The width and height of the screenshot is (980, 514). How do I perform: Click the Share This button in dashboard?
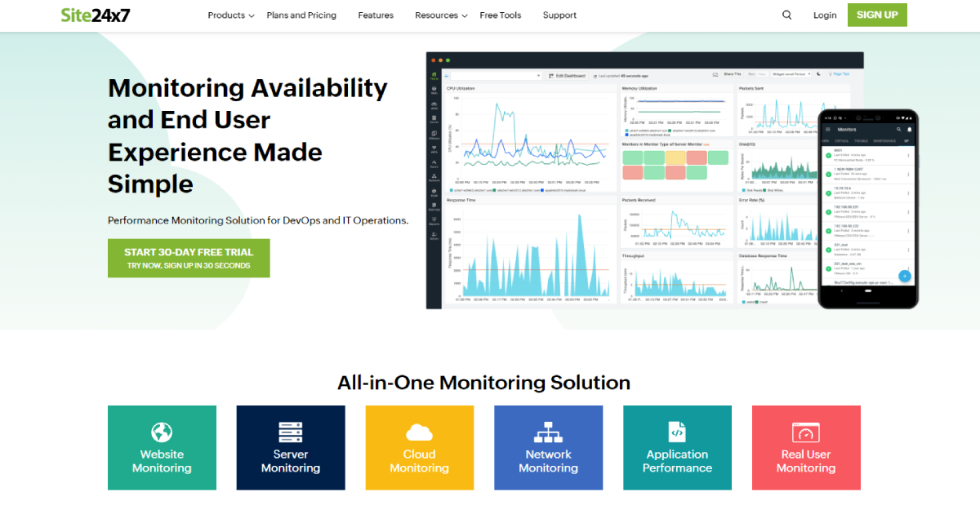pos(732,74)
